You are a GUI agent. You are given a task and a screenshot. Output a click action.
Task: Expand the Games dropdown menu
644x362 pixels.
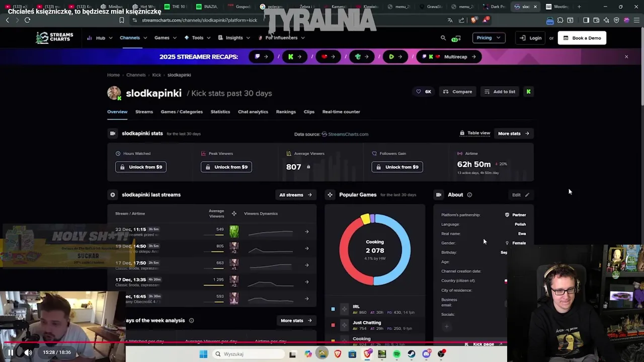166,38
